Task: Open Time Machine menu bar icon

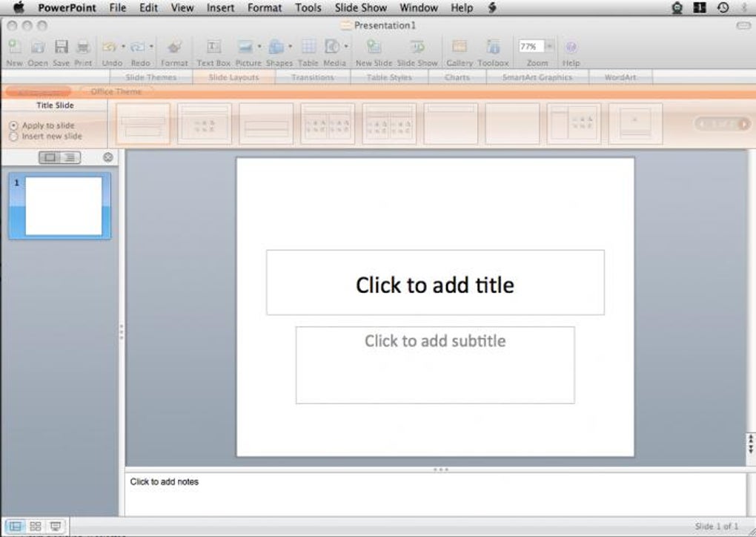Action: point(723,7)
